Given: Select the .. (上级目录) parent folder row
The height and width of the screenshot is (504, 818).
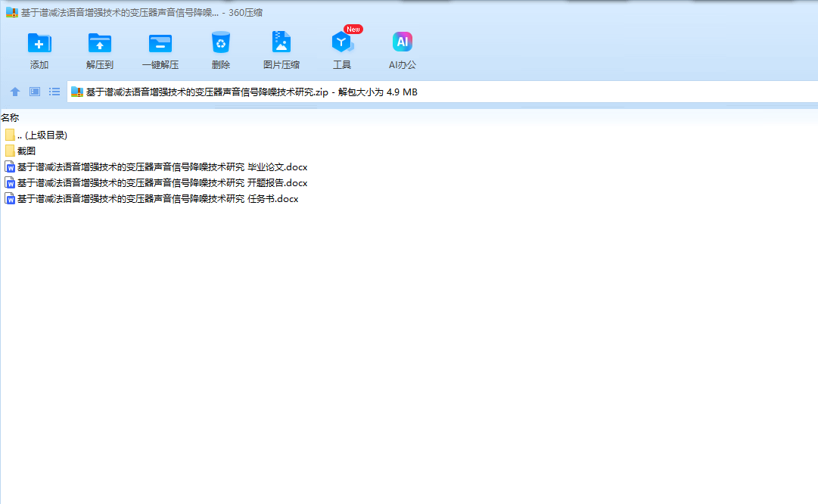Looking at the screenshot, I should [x=36, y=135].
